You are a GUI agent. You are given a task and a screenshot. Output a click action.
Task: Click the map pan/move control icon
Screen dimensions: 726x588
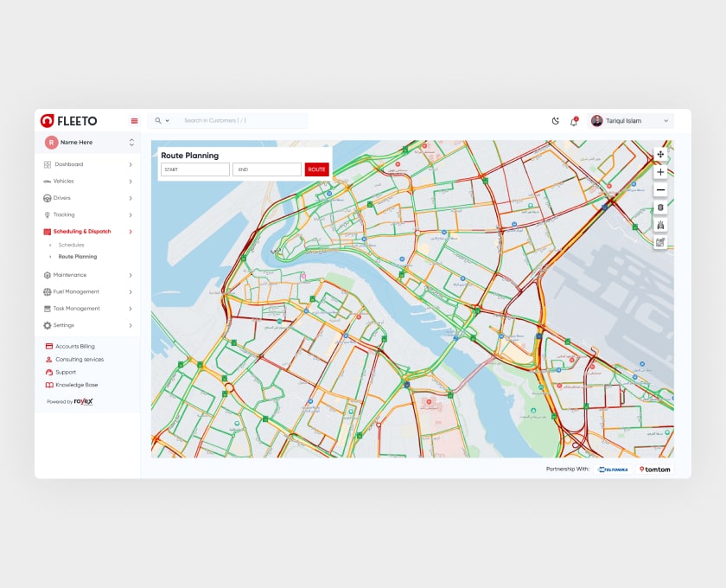point(660,155)
